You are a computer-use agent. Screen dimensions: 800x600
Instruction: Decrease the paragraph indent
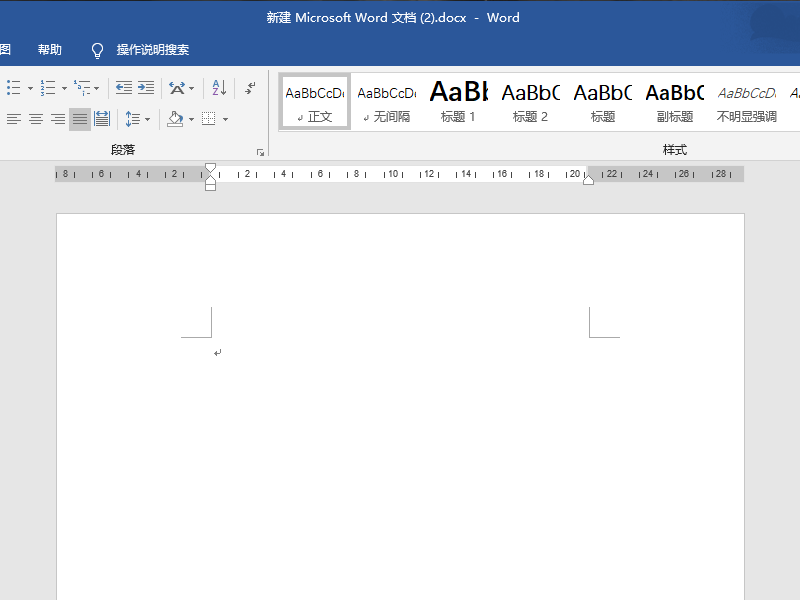123,88
